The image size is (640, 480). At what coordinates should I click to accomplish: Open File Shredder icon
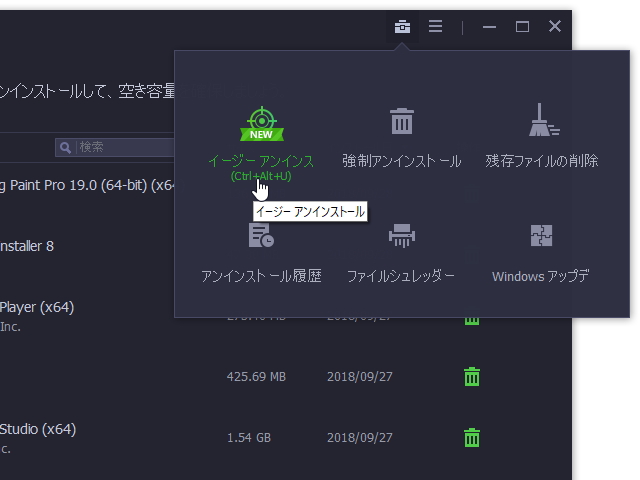(x=402, y=236)
